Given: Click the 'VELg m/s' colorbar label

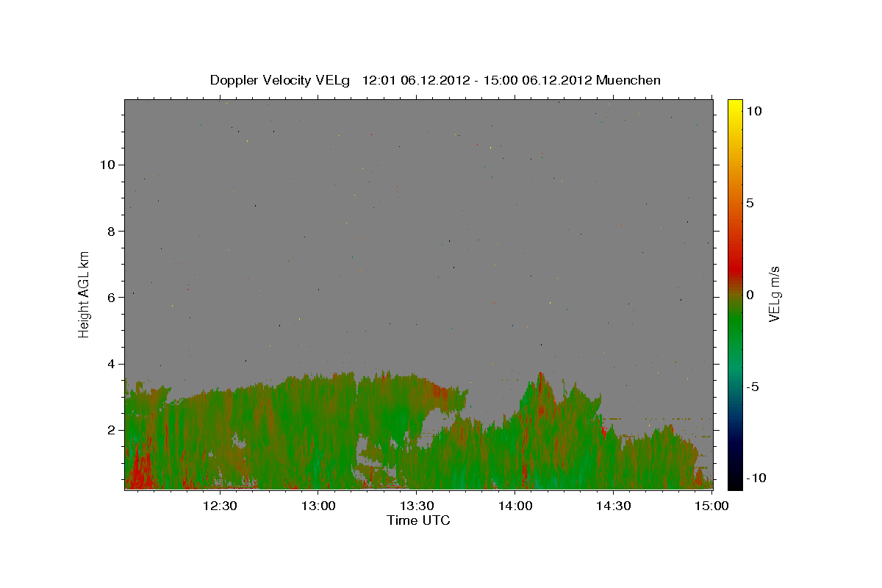Looking at the screenshot, I should point(774,294).
